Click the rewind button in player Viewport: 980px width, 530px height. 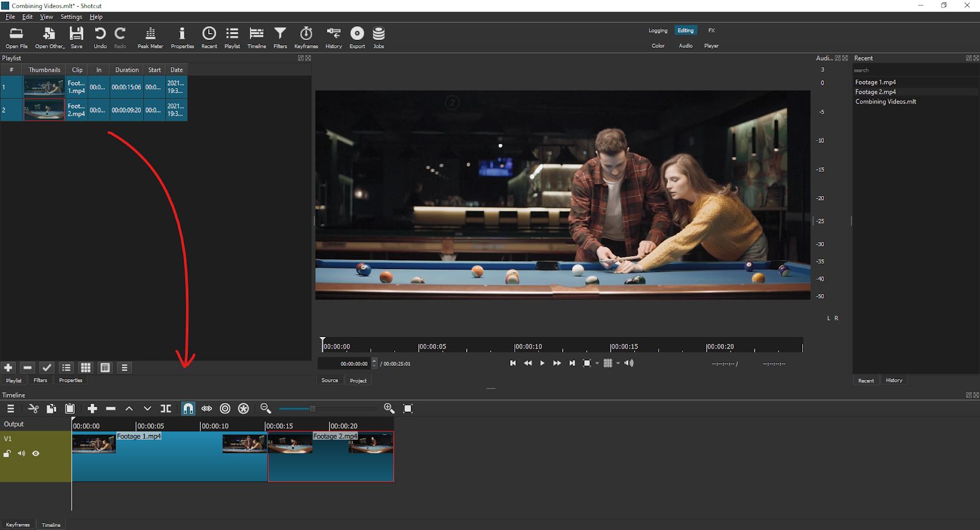point(528,363)
